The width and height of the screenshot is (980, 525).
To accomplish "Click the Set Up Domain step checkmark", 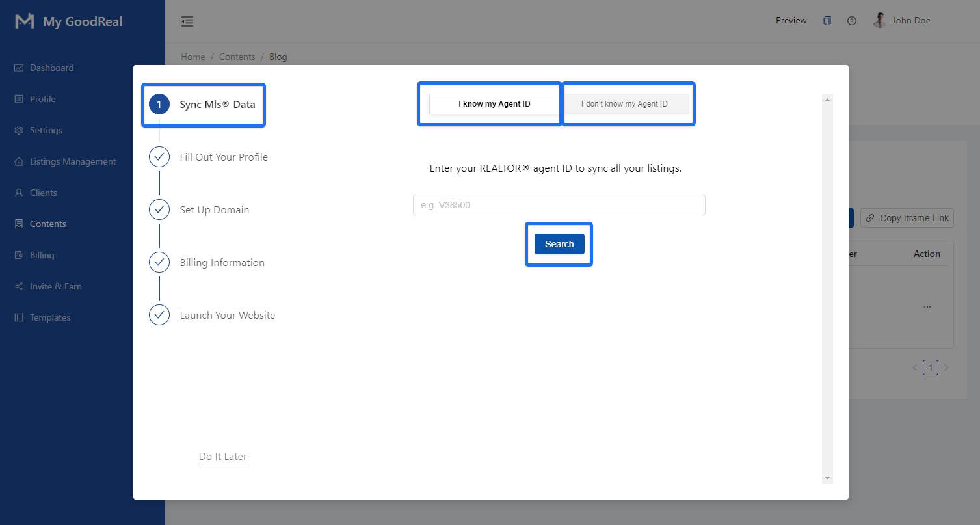I will (x=159, y=210).
